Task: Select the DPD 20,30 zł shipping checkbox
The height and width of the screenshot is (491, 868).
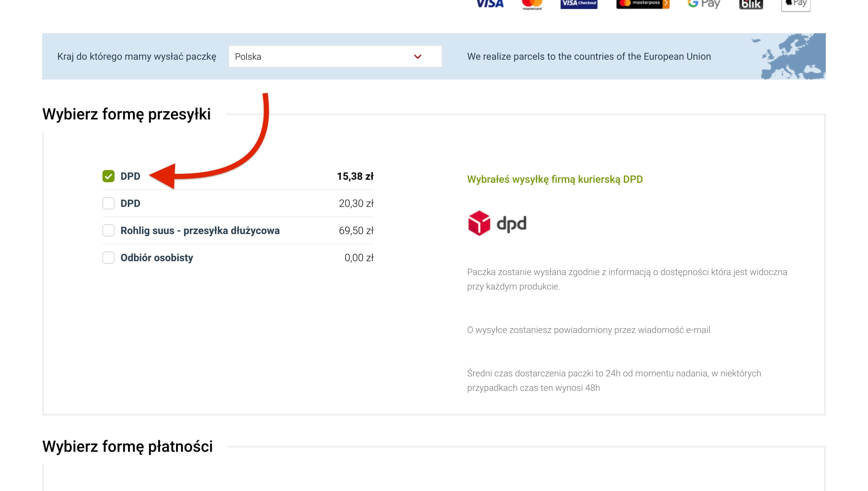Action: click(x=108, y=203)
